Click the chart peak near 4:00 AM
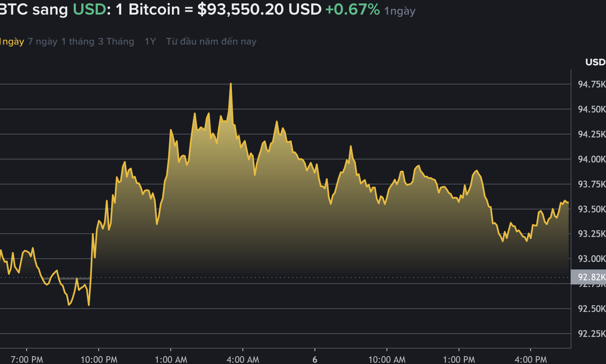 coord(231,83)
